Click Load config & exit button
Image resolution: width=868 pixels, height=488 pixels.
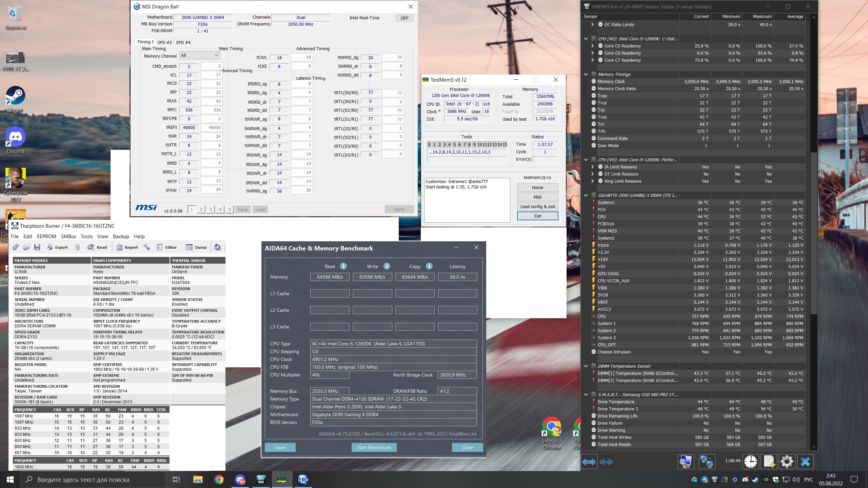[537, 206]
